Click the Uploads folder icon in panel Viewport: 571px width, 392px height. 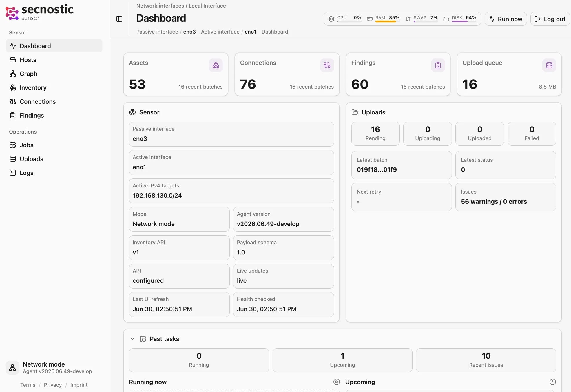tap(355, 112)
